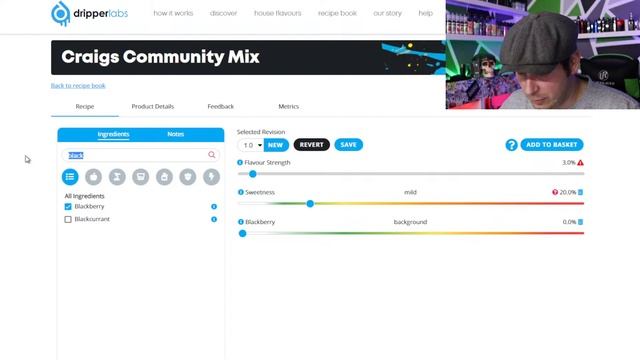The width and height of the screenshot is (640, 360).
Task: Check the Blackcurrant ingredient checkbox
Action: [68, 219]
